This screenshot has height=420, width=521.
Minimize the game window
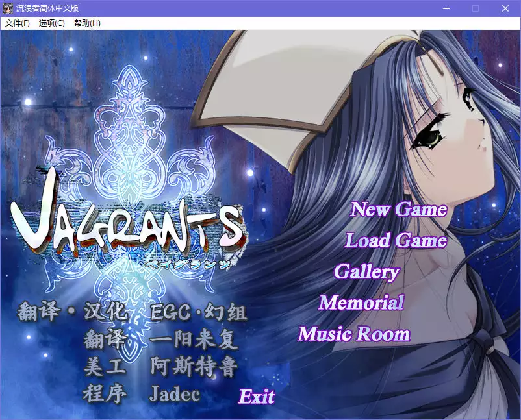point(446,8)
